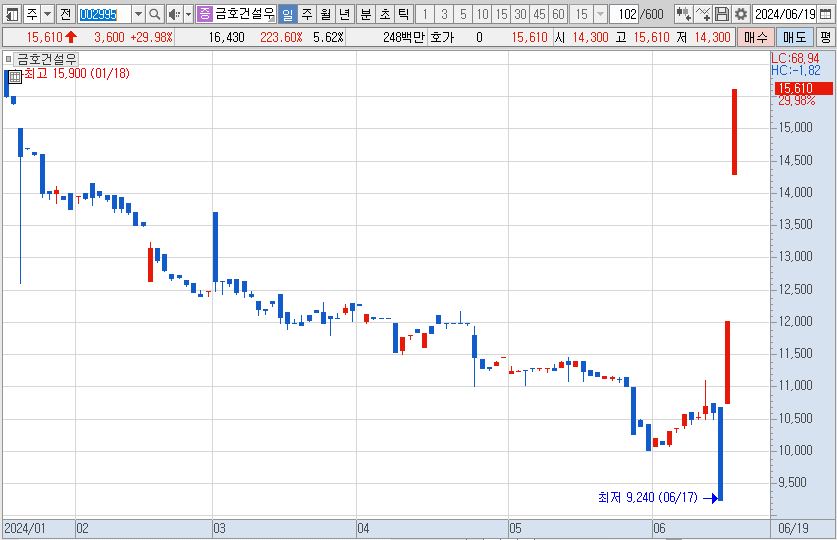Add a candle chart indicator
The image size is (837, 540).
point(683,14)
